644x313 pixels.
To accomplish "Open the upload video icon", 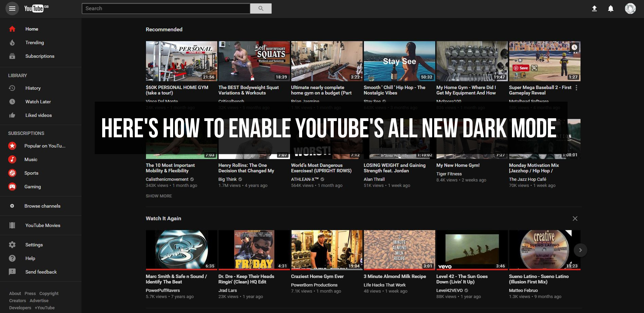I will coord(594,8).
